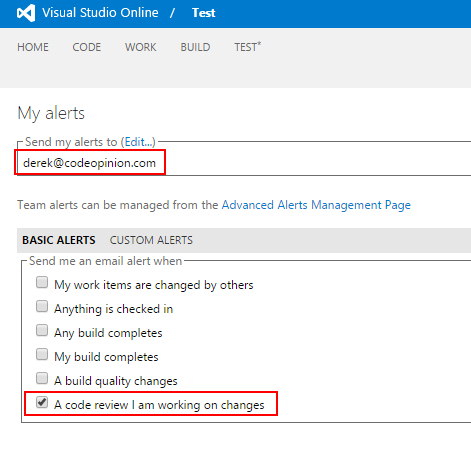
Task: Switch to the CODE tab
Action: pyautogui.click(x=87, y=47)
